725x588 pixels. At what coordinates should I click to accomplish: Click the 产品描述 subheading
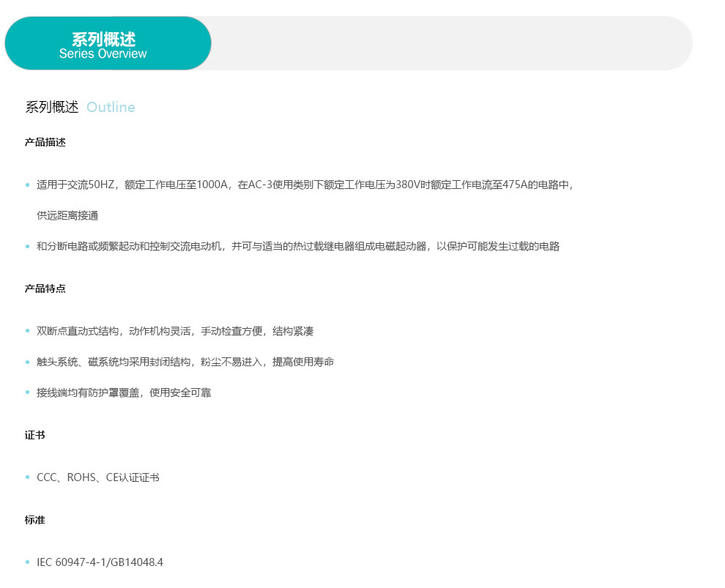pos(45,143)
